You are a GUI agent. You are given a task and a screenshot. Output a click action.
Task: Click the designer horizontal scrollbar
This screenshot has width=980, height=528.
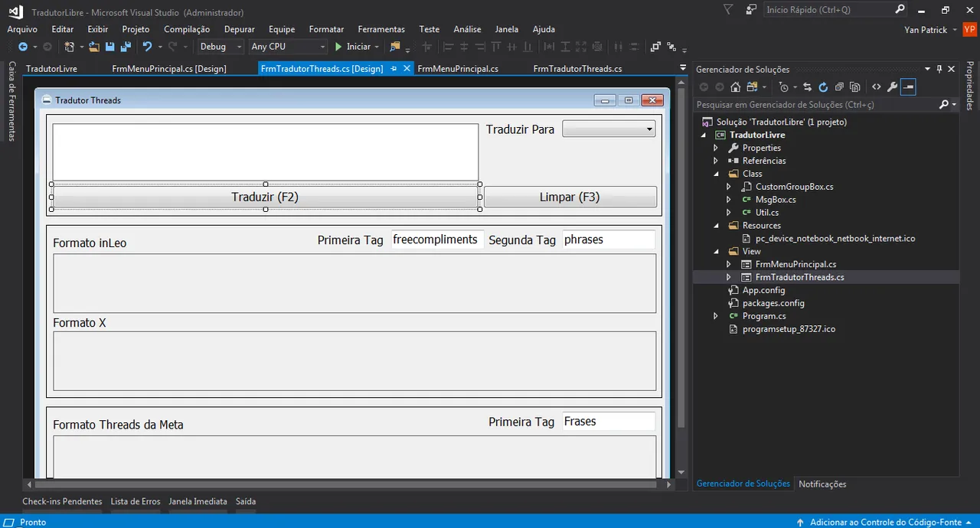346,484
